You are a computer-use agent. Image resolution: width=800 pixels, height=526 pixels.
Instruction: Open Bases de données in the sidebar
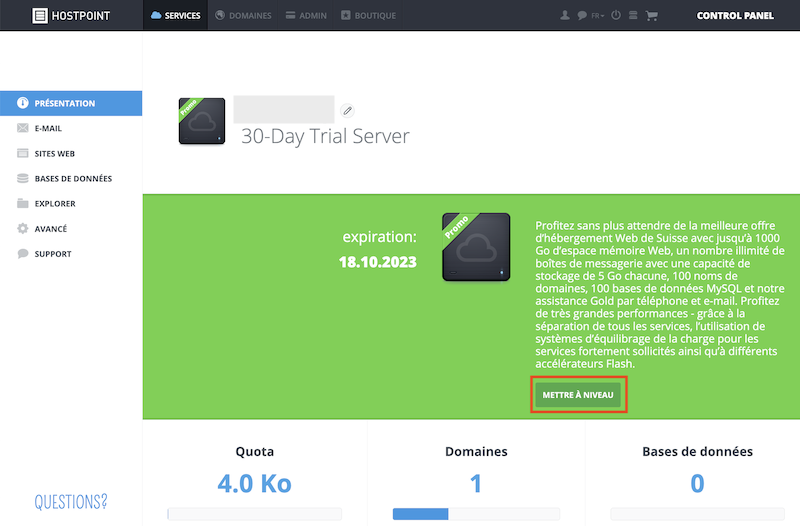tap(71, 179)
